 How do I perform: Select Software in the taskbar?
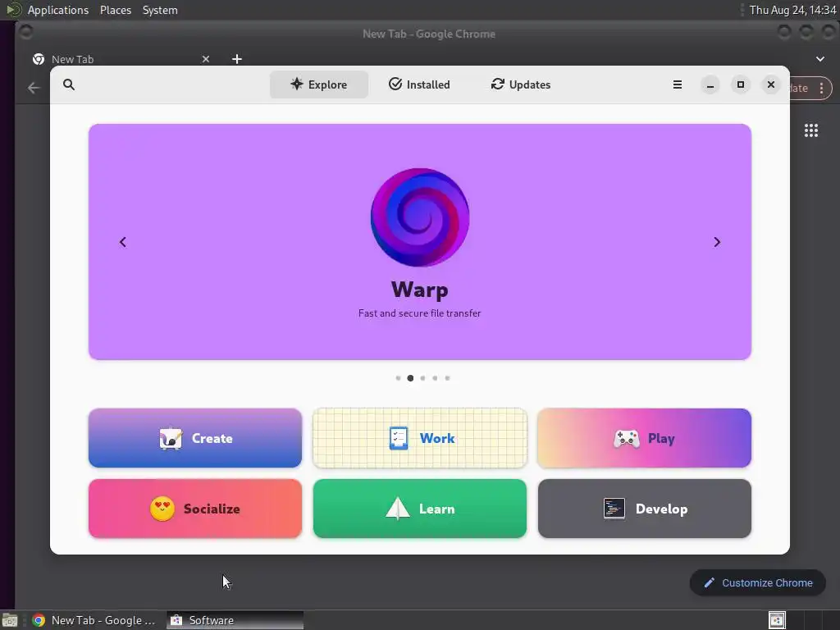tap(235, 620)
